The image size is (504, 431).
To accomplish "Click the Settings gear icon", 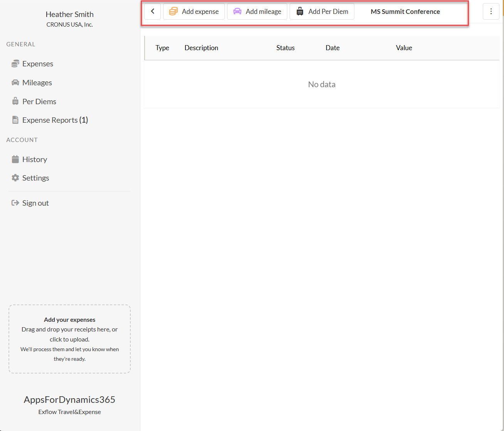I will (x=15, y=178).
